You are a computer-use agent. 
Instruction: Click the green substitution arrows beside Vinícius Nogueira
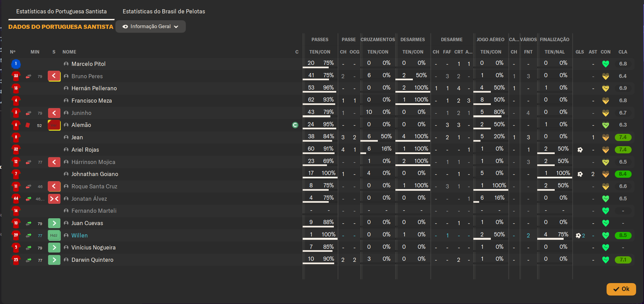point(29,247)
